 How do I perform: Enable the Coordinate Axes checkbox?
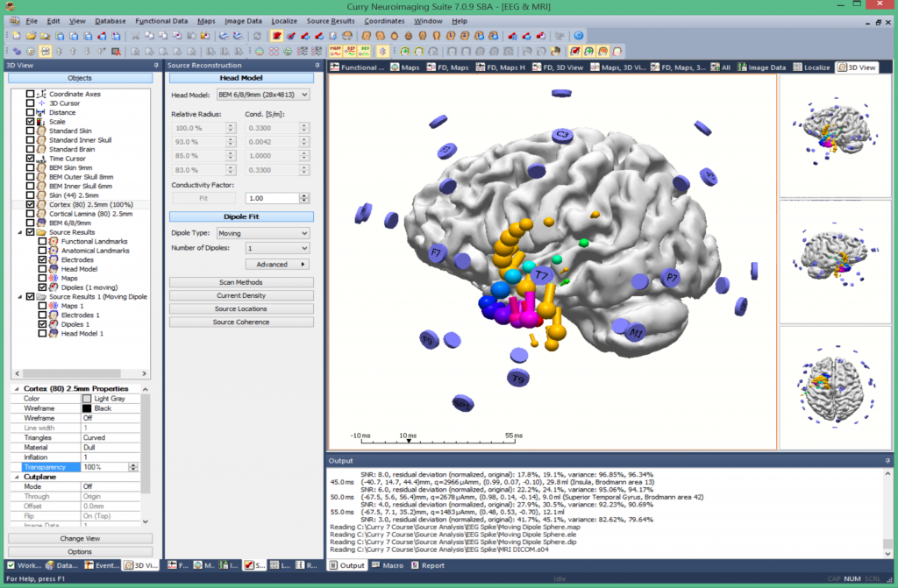click(x=31, y=94)
